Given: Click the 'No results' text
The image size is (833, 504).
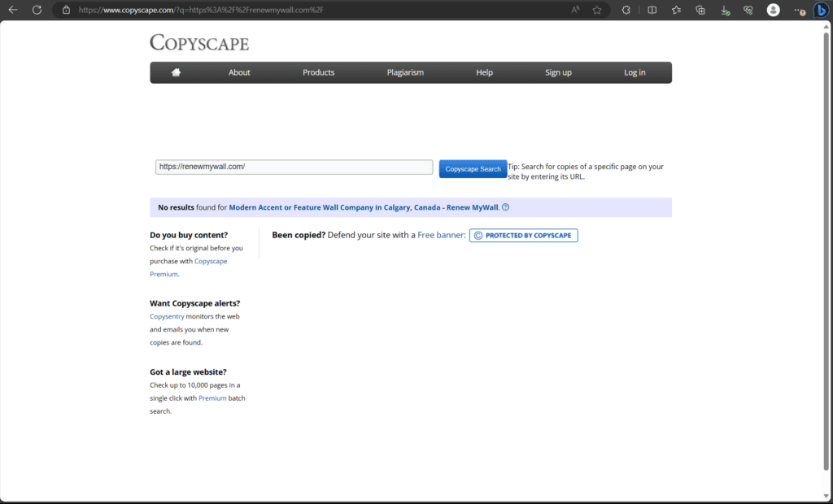Looking at the screenshot, I should click(176, 207).
